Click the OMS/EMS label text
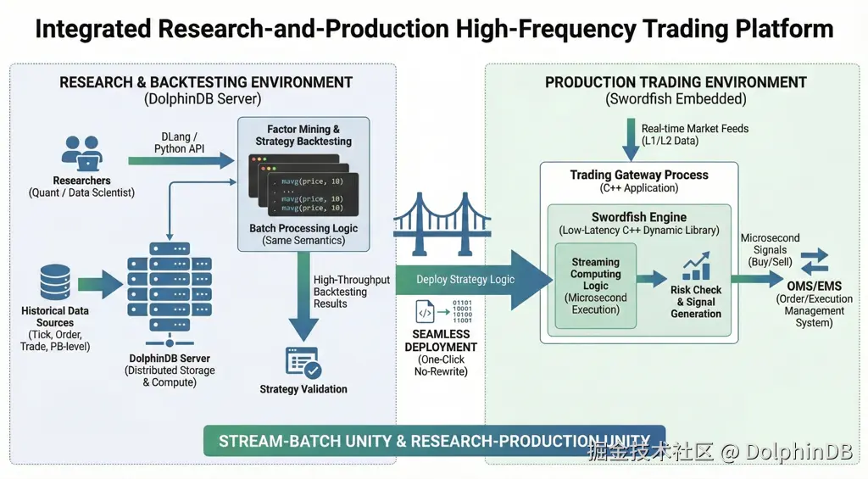Viewport: 868px width, 479px height. 815,287
